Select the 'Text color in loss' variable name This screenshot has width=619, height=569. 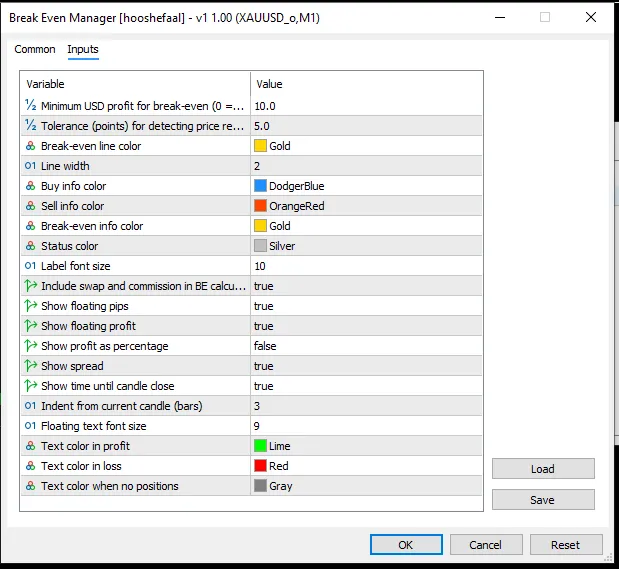[x=81, y=466]
